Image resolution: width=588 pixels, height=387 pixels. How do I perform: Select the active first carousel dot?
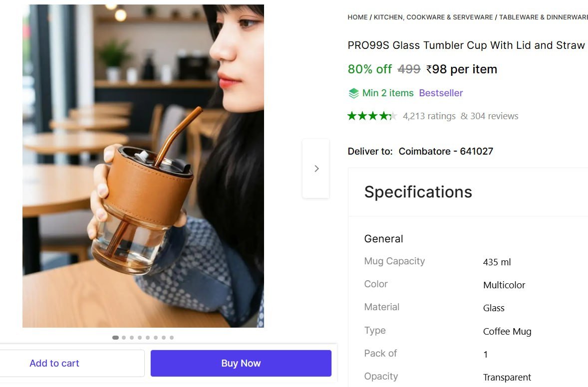click(115, 337)
